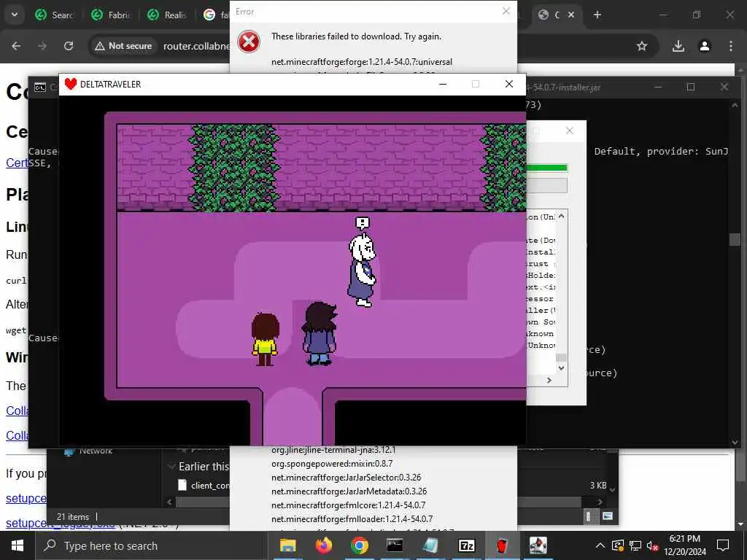Show hidden system tray icons
Screen dimensions: 747x560
pyautogui.click(x=600, y=545)
